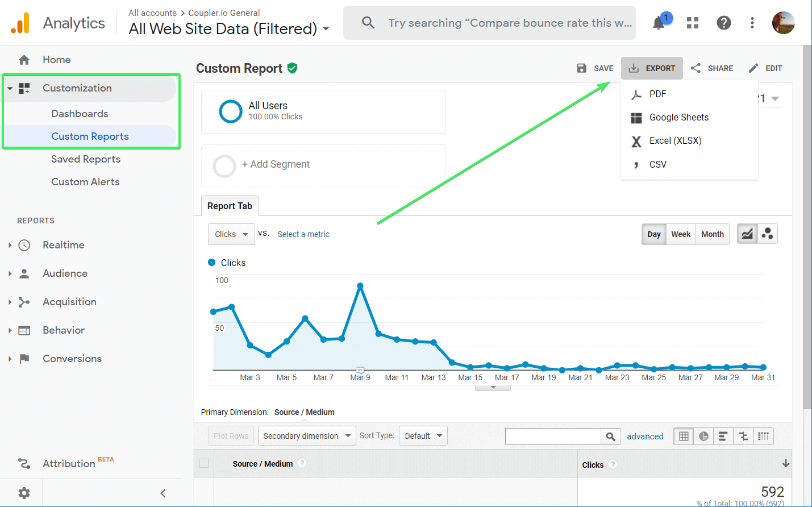The image size is (812, 507).
Task: Open Admin settings gear
Action: tap(24, 493)
